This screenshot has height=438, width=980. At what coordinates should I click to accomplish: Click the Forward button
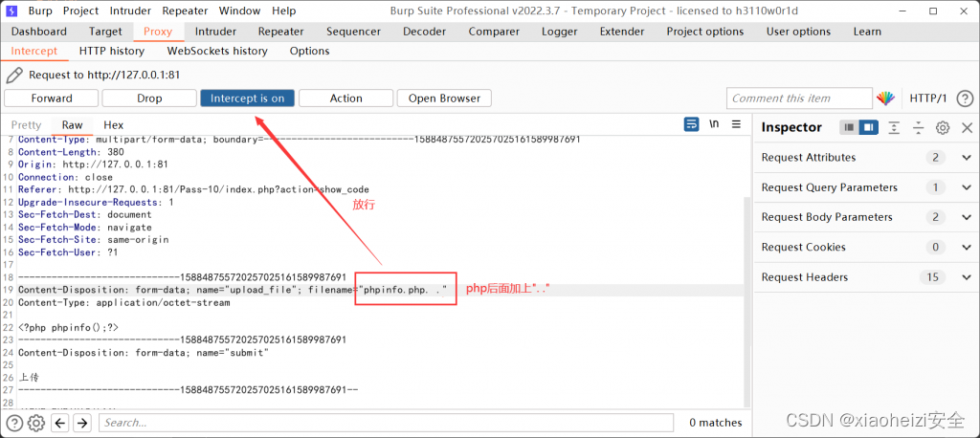point(52,99)
